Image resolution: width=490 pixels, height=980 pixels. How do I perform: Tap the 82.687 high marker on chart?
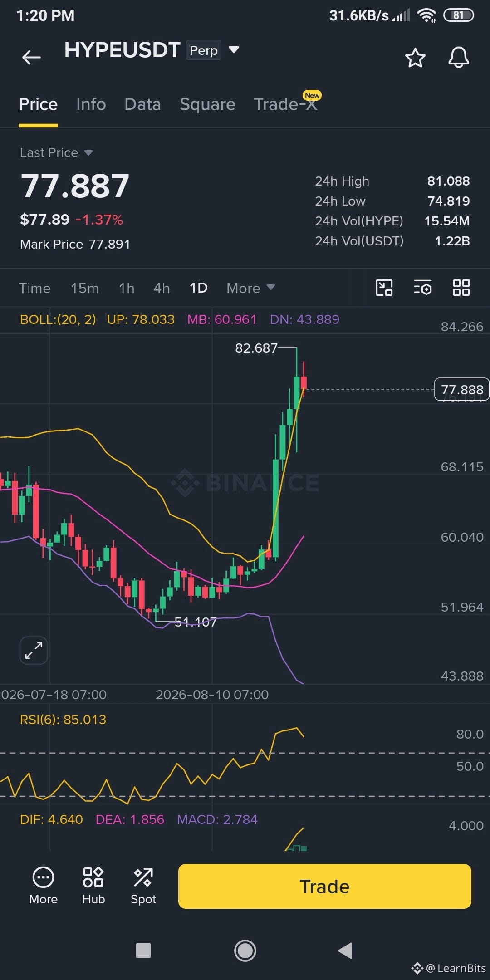pyautogui.click(x=256, y=348)
